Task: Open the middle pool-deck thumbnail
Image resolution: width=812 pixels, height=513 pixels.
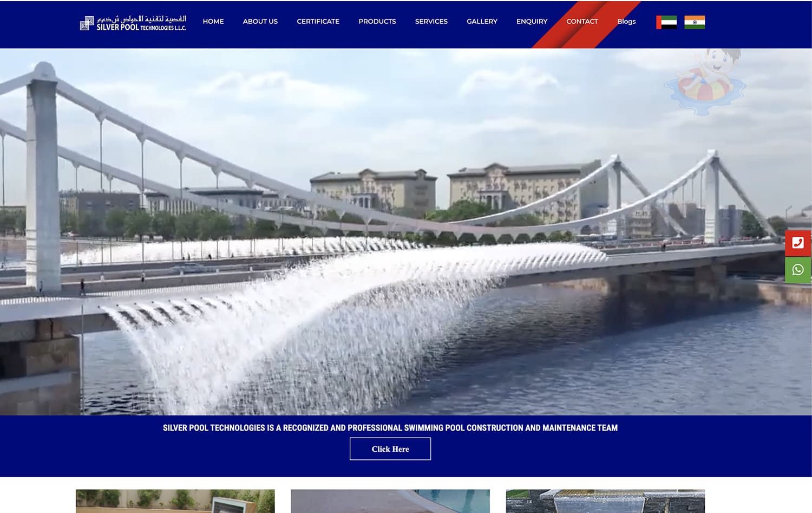Action: (390, 501)
